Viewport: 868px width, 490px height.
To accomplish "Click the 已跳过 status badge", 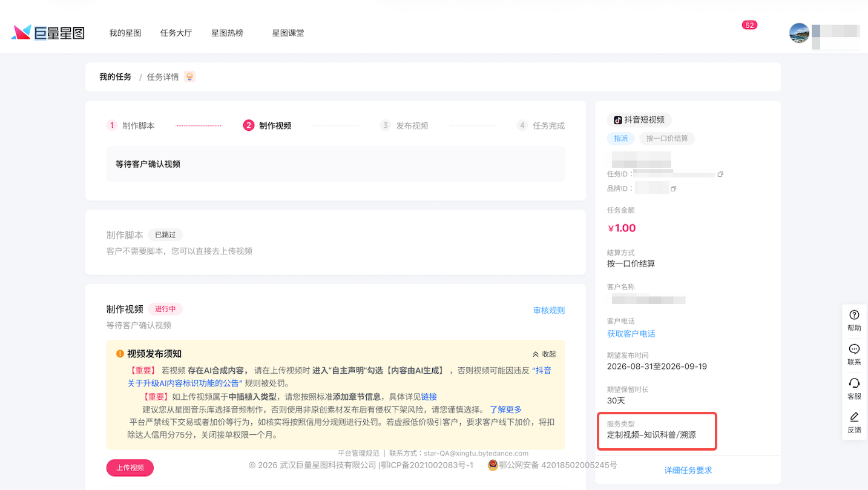I will click(x=165, y=234).
